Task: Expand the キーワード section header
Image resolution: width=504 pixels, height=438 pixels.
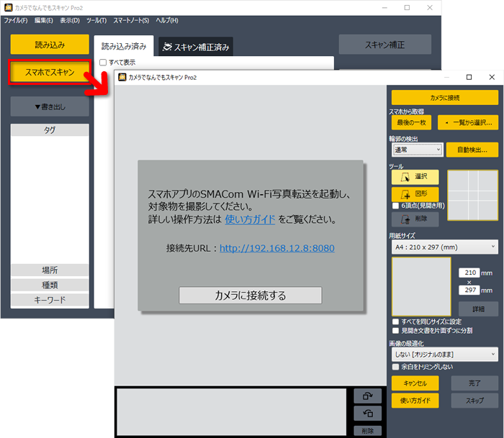Action: pos(50,300)
